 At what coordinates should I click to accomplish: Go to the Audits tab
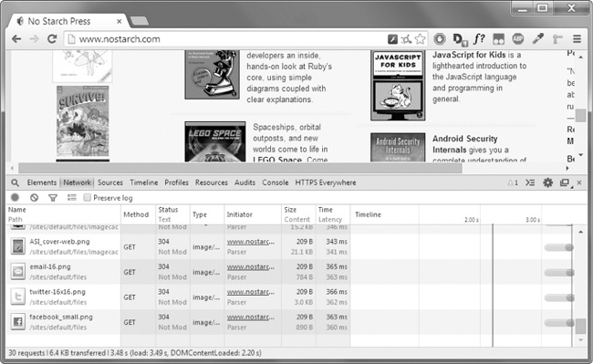(x=244, y=182)
